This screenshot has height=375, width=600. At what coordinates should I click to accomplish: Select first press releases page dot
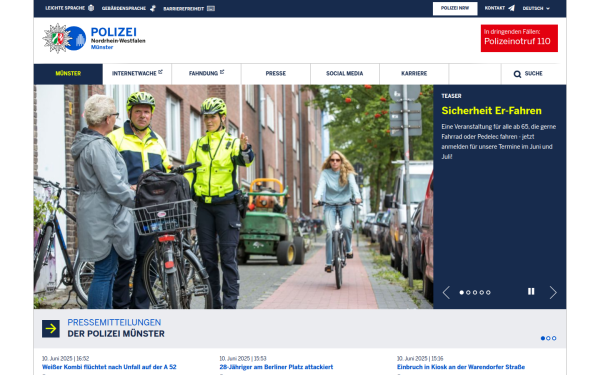pyautogui.click(x=543, y=338)
